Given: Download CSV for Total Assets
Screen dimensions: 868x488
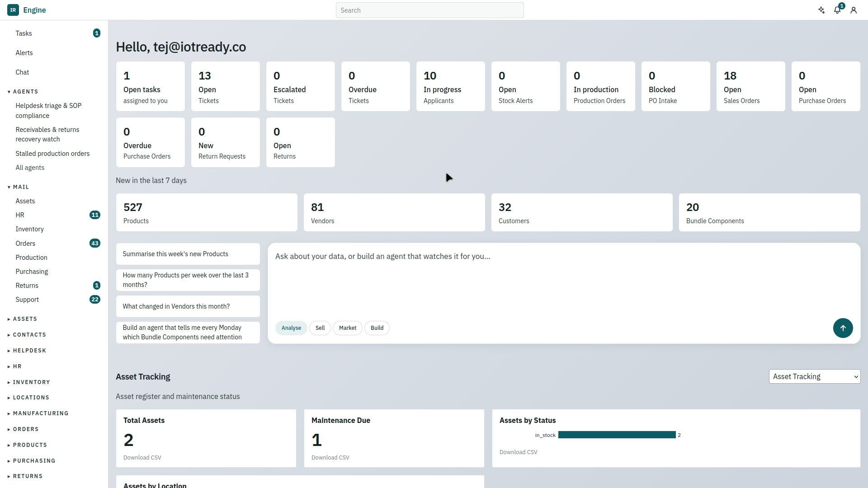Looking at the screenshot, I should coord(142,458).
